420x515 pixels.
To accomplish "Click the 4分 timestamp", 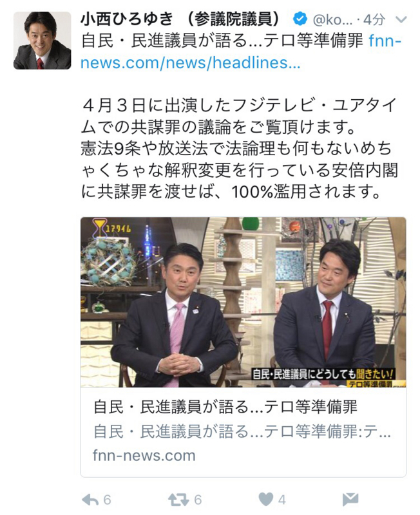I will pyautogui.click(x=374, y=21).
